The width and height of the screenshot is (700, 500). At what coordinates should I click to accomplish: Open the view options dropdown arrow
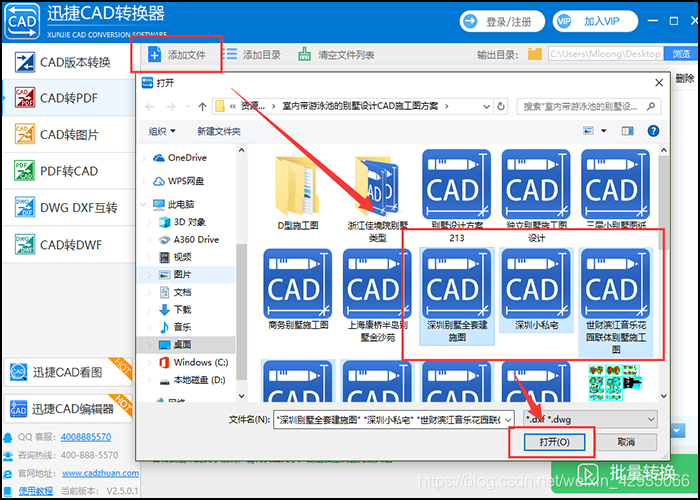click(x=604, y=131)
